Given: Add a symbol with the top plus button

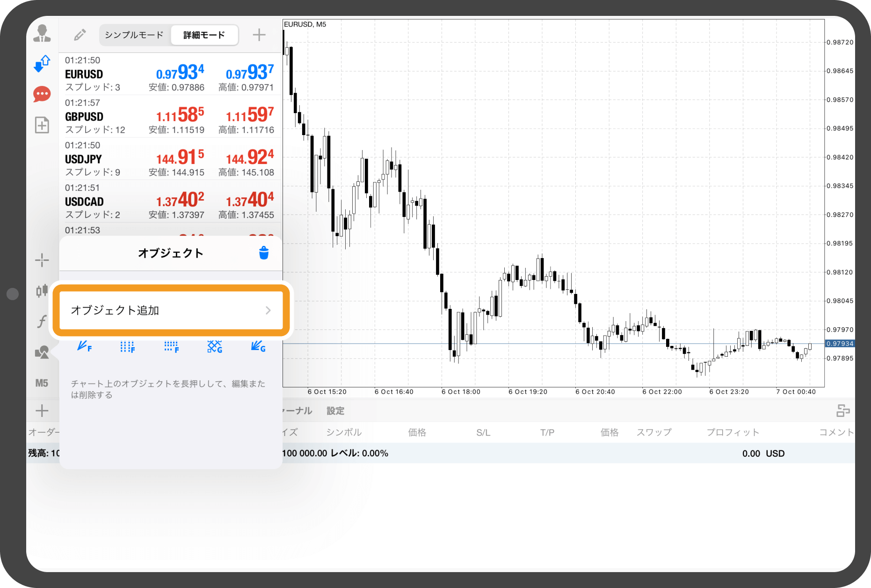Looking at the screenshot, I should [259, 35].
